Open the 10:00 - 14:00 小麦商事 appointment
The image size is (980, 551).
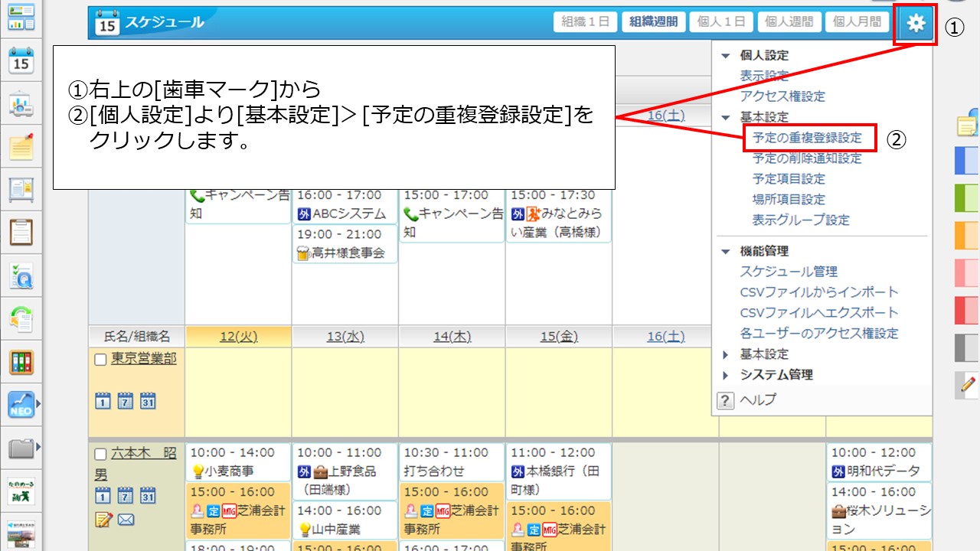coord(237,461)
